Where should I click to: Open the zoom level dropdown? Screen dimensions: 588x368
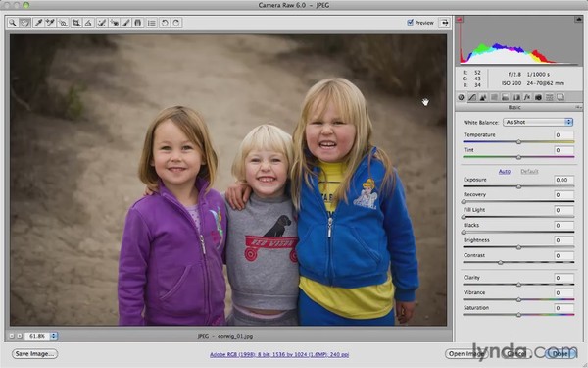[x=54, y=336]
